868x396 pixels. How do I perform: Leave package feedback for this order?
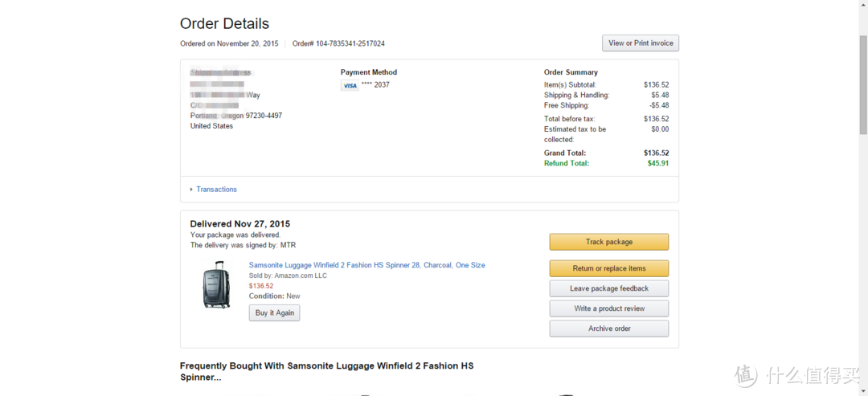pyautogui.click(x=609, y=288)
